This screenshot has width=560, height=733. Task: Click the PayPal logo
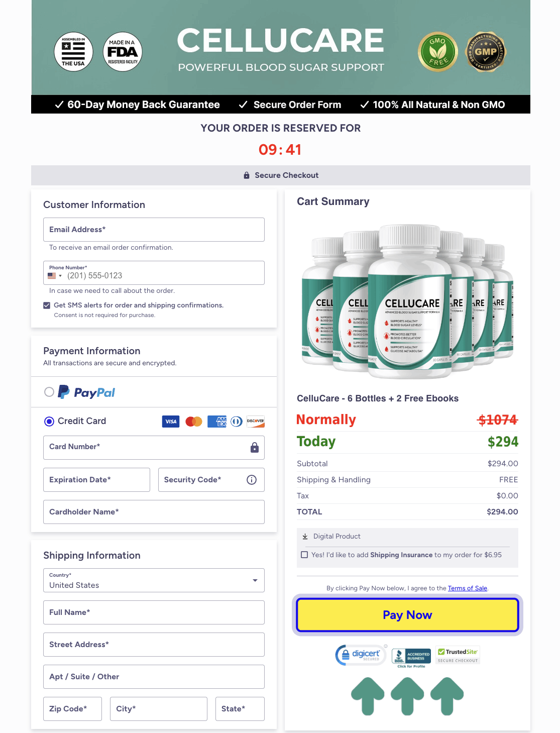pos(86,392)
